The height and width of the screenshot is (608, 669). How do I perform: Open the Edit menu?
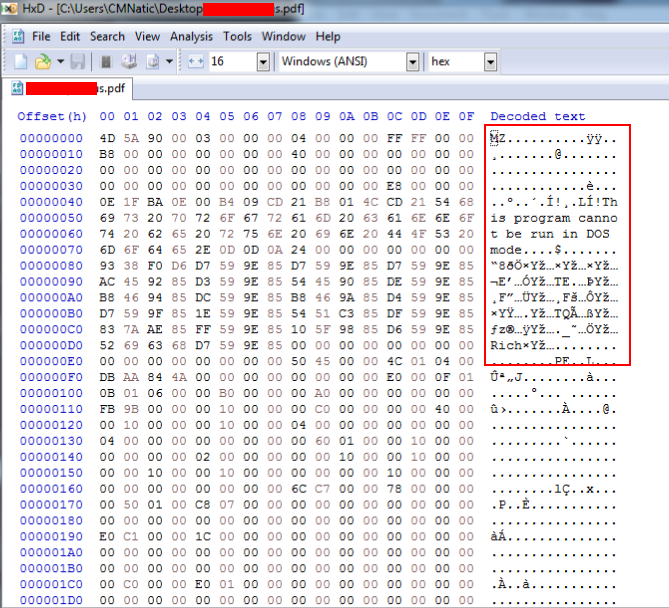(70, 37)
